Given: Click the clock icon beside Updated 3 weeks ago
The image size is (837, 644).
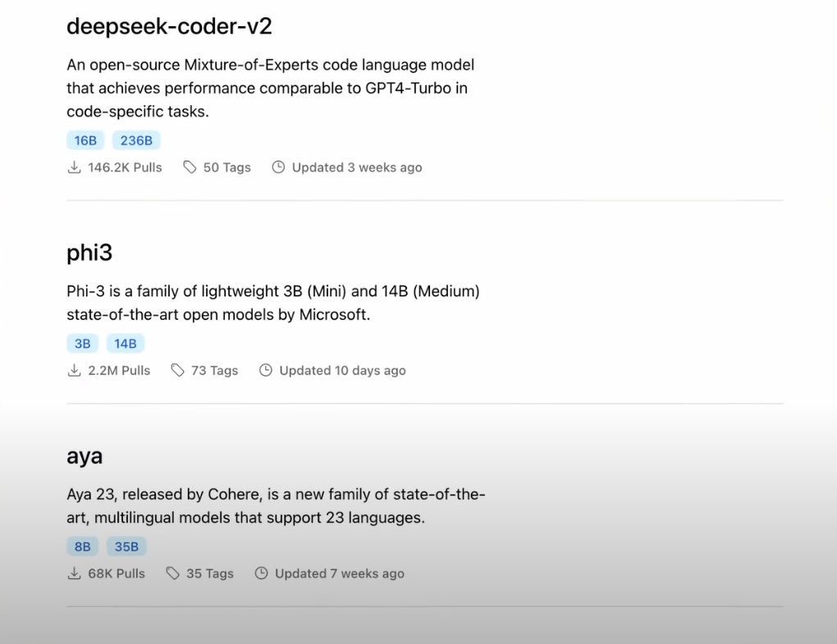Looking at the screenshot, I should coord(278,167).
